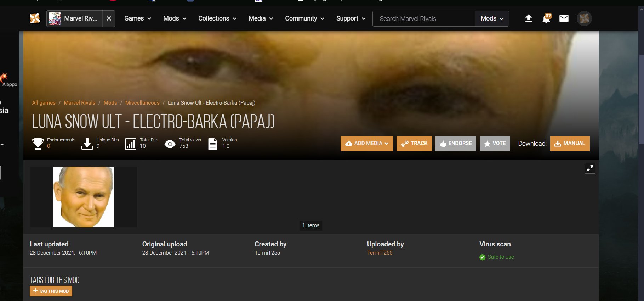Open the Collections menu
This screenshot has height=301, width=644.
tap(217, 18)
